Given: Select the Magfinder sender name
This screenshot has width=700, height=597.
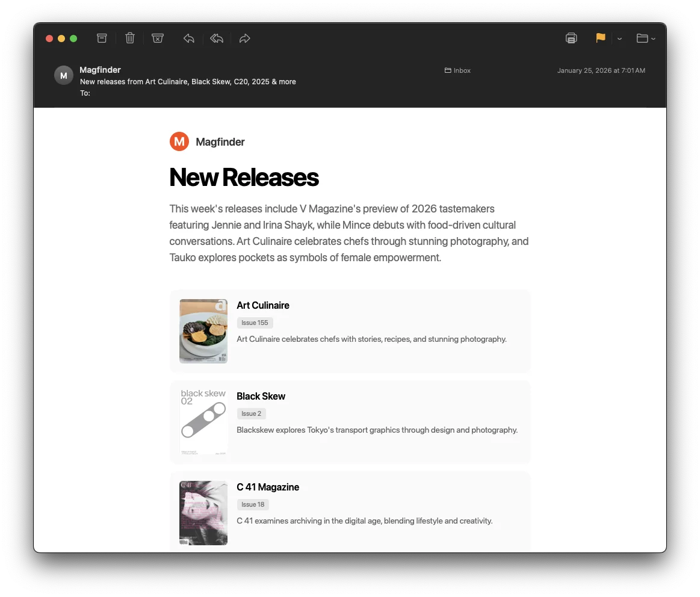Looking at the screenshot, I should 100,70.
